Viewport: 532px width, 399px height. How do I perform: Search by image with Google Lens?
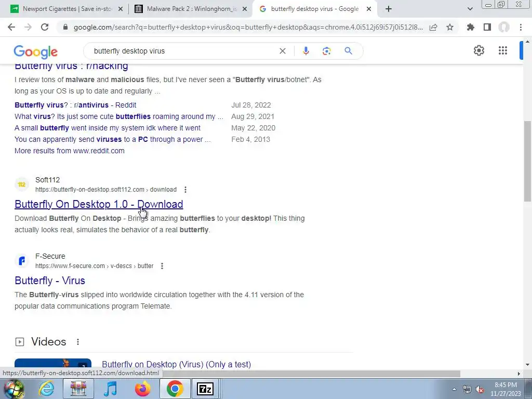[x=326, y=51]
